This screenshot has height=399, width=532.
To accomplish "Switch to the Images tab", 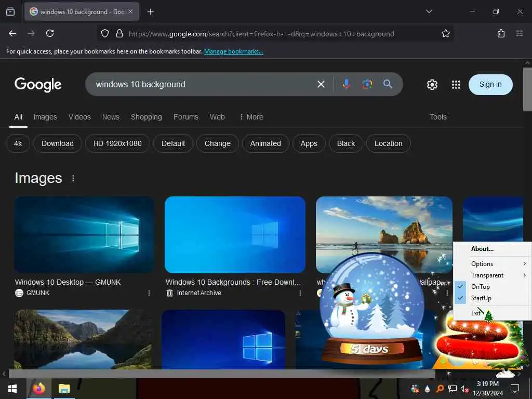I will tap(45, 117).
